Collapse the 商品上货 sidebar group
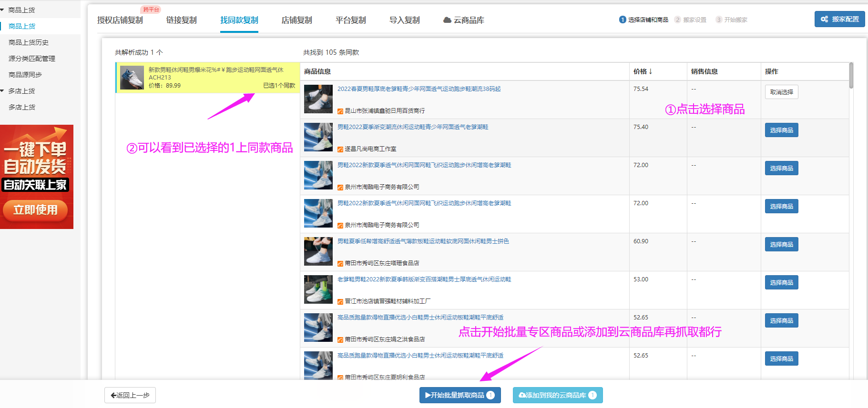Screen dimensions: 868x408 tap(3, 10)
